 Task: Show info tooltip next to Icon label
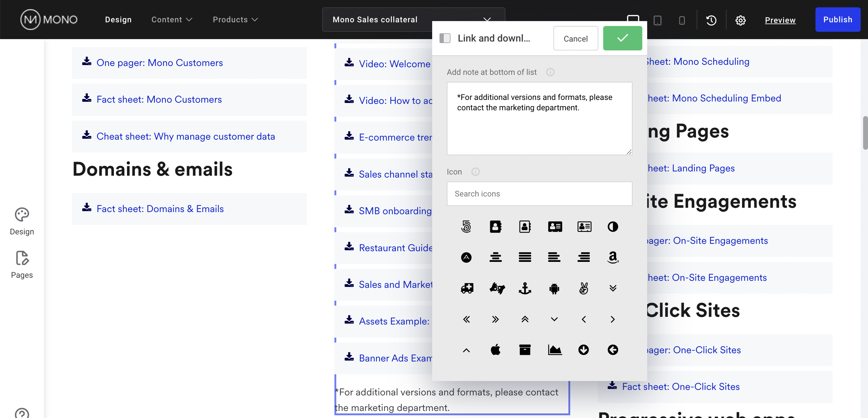[475, 172]
